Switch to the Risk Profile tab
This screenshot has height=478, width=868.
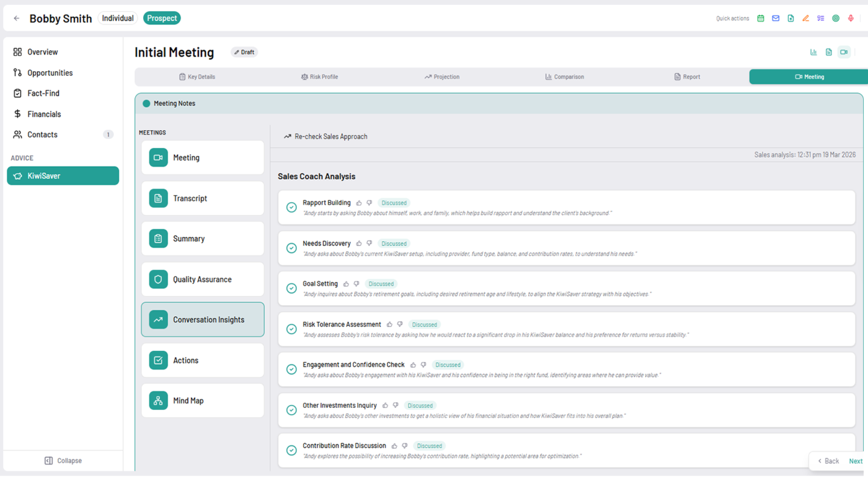pos(319,76)
